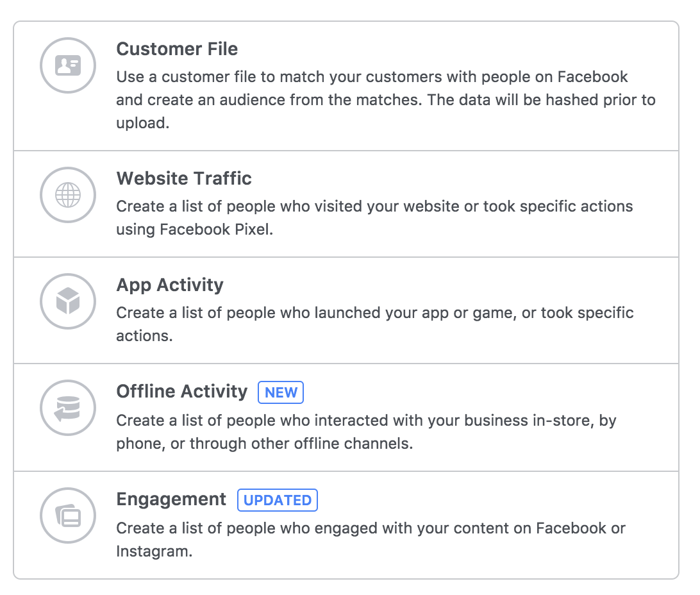Click description about in-store and phone interactions
The image size is (700, 595).
pyautogui.click(x=367, y=432)
